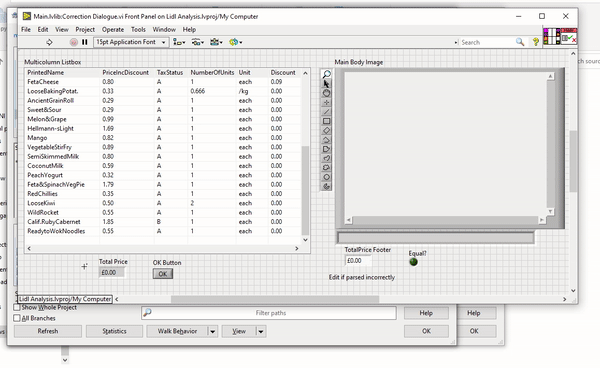
Task: Click the PriceIncDiscount column header
Action: [x=127, y=72]
